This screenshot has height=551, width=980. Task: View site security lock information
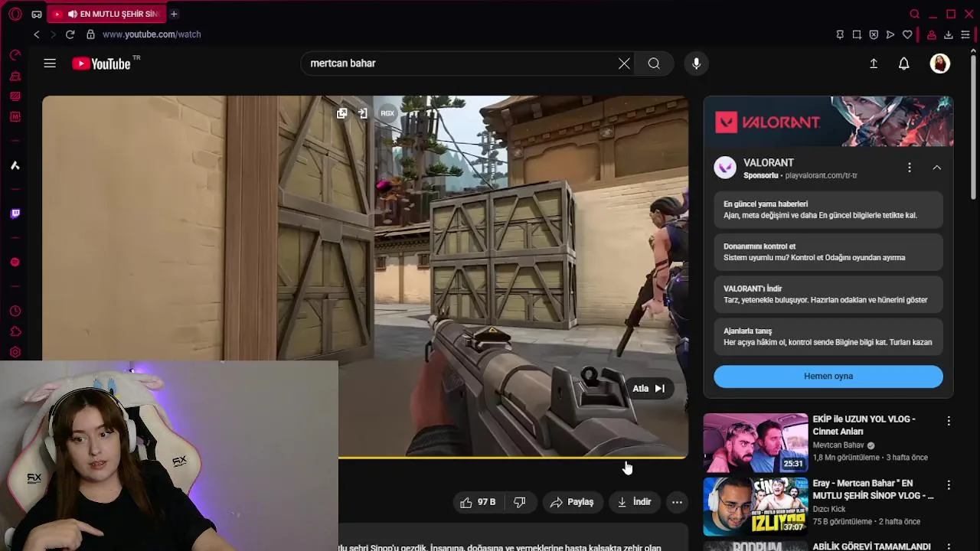coord(90,34)
